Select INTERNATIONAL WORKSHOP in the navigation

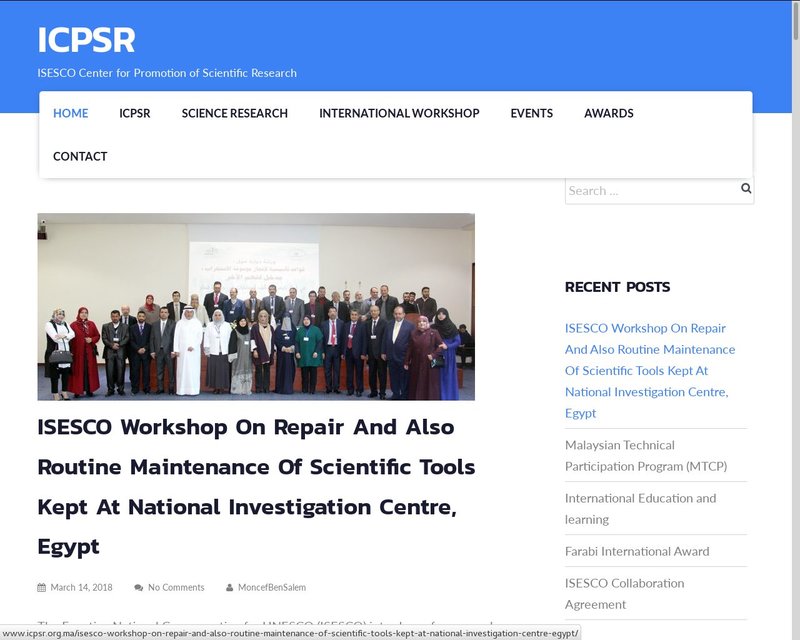399,113
